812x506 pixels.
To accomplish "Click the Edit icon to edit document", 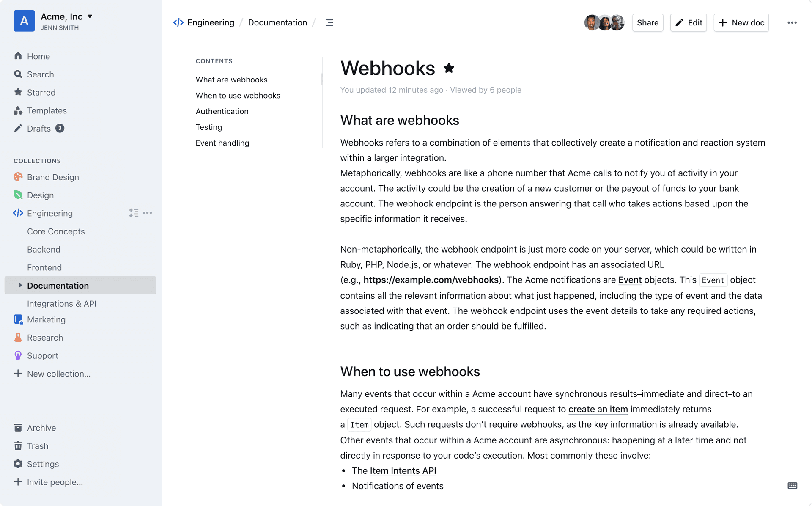I will (x=690, y=22).
